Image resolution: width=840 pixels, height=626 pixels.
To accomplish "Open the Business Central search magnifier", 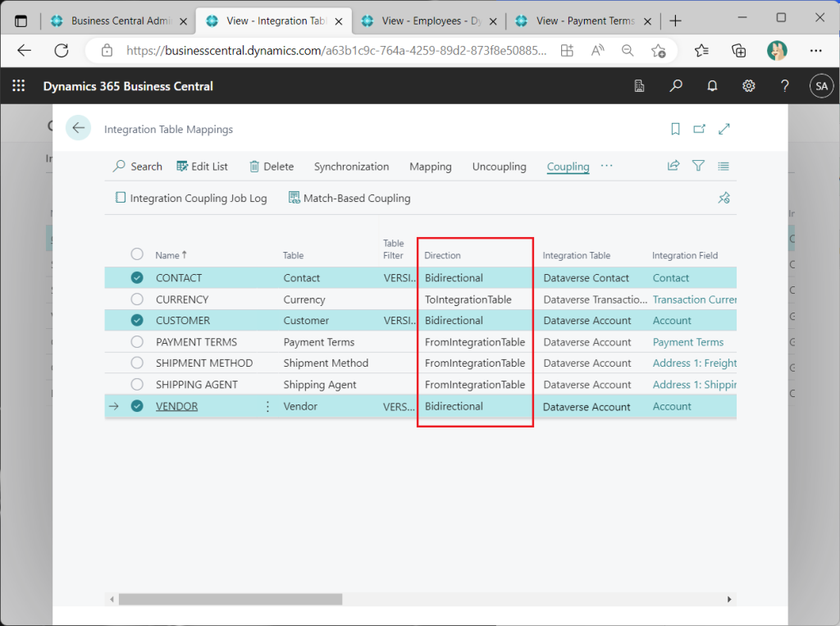I will coord(676,86).
